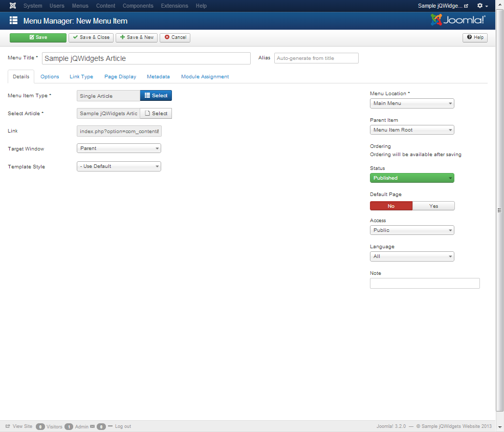This screenshot has width=504, height=432.
Task: Set Default Page to Yes
Action: coord(433,206)
